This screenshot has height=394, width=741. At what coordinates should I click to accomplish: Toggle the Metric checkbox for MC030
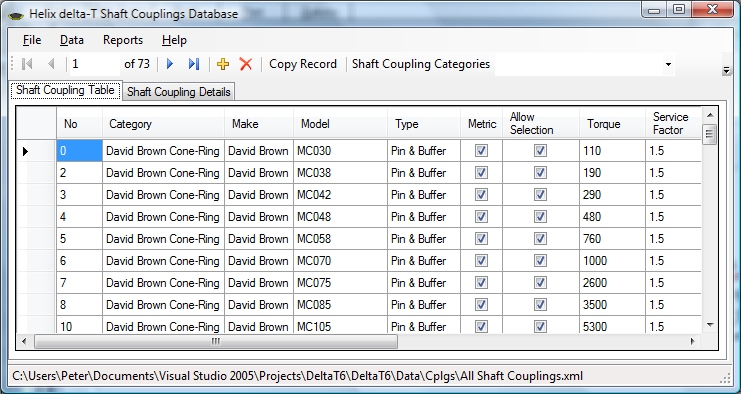(482, 151)
